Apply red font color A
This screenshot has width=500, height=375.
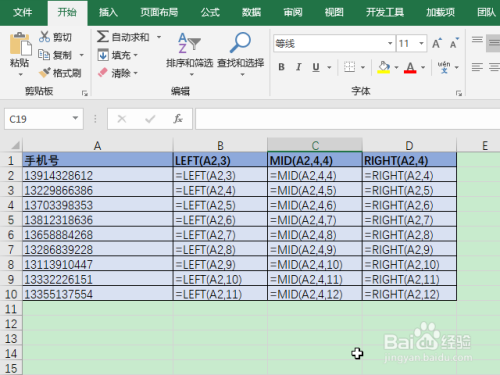click(410, 67)
